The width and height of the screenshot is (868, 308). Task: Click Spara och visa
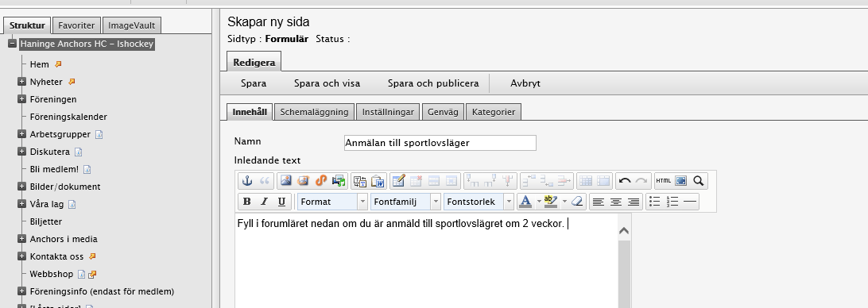pyautogui.click(x=327, y=83)
